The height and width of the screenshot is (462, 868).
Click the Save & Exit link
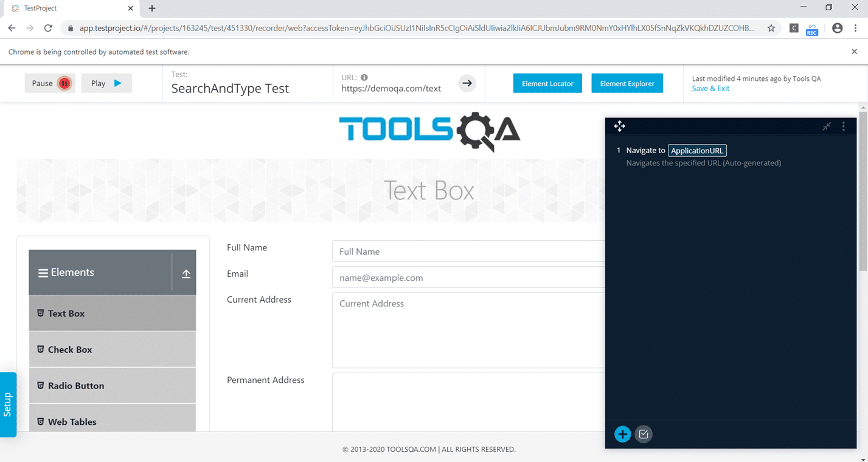[710, 88]
